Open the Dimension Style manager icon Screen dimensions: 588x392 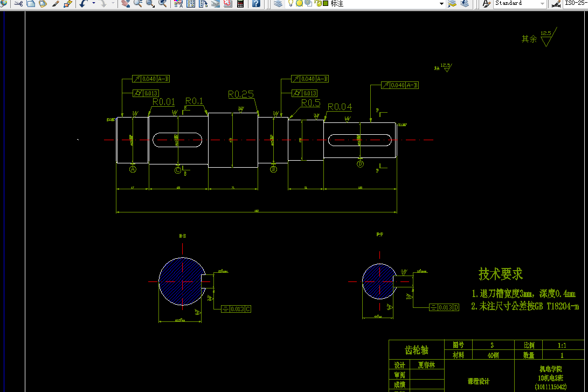click(x=556, y=4)
